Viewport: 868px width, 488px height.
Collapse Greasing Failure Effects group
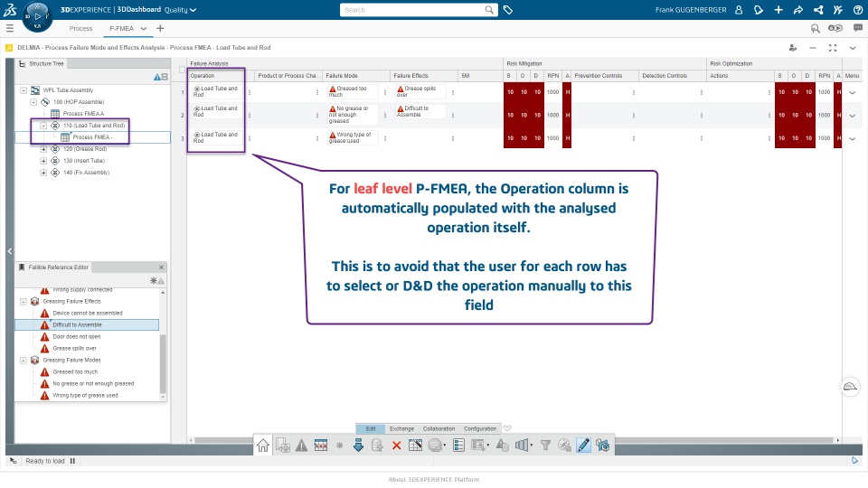tap(24, 302)
